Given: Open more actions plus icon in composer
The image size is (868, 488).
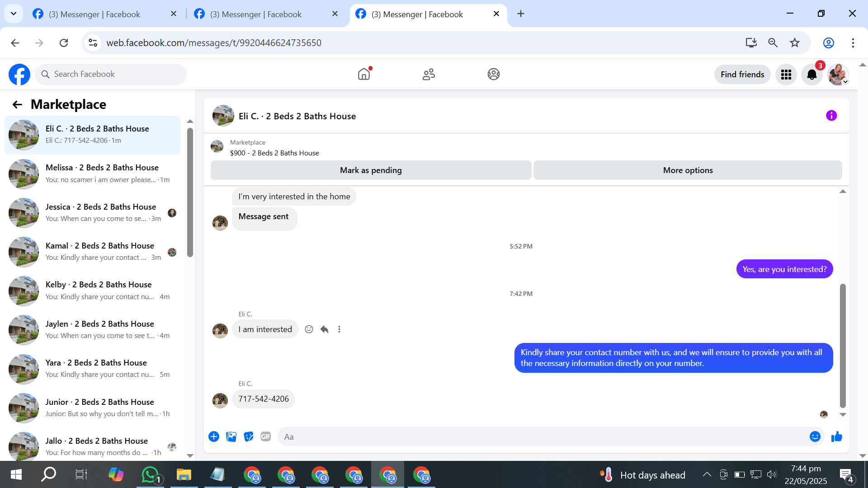Looking at the screenshot, I should pos(214,436).
